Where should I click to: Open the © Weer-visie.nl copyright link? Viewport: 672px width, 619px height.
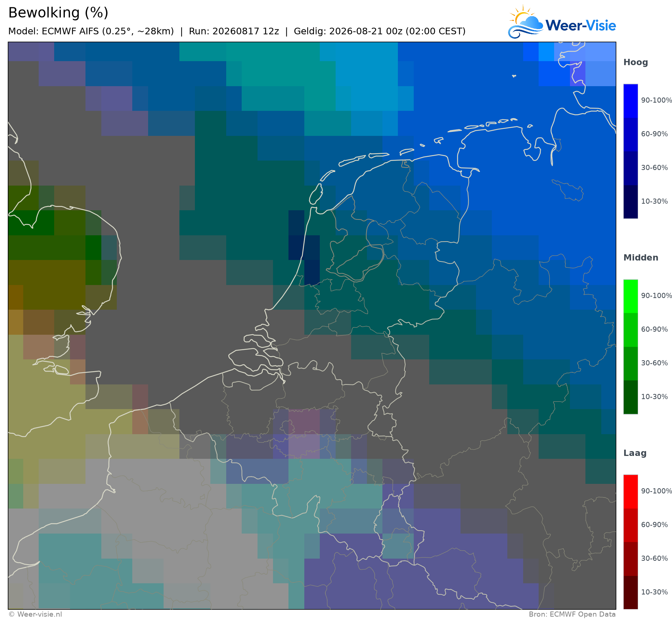point(35,614)
